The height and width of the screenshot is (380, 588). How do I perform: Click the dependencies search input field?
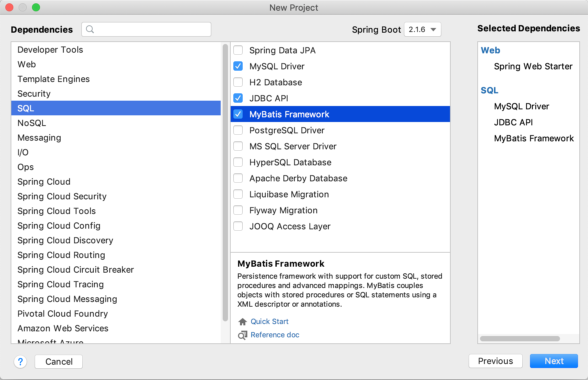[x=146, y=29]
